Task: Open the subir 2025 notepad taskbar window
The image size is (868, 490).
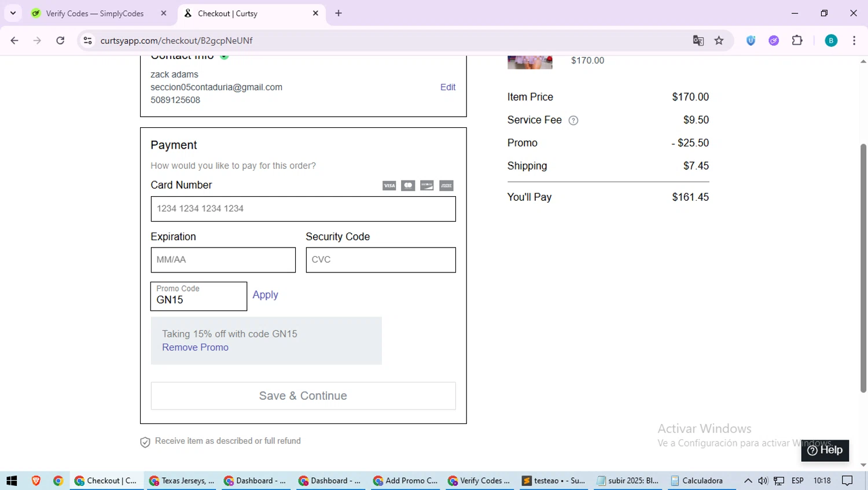Action: pos(628,481)
